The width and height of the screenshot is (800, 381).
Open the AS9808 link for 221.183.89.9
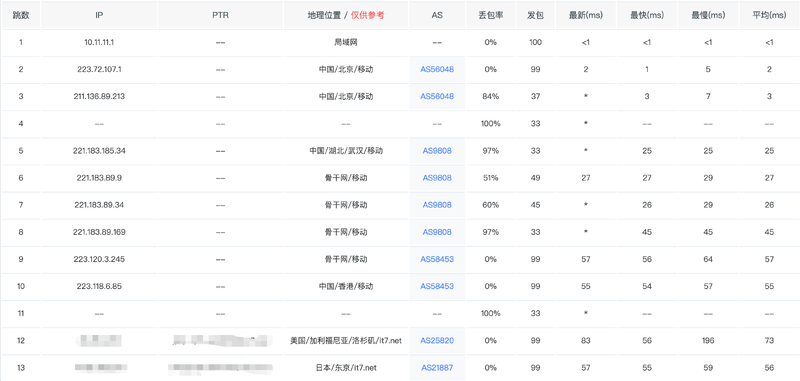437,177
